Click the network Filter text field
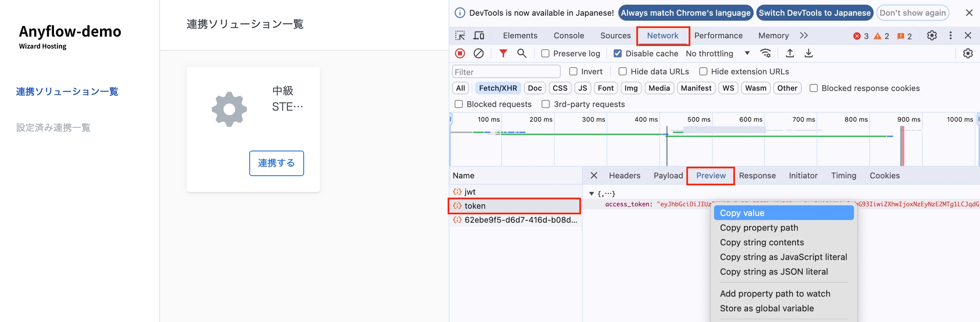980x322 pixels. pos(506,72)
